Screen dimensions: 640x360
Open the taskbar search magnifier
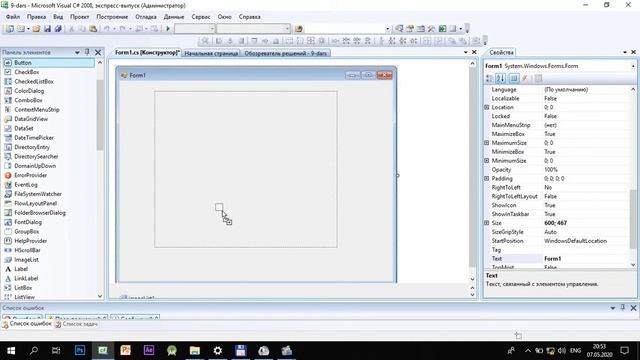tap(34, 350)
